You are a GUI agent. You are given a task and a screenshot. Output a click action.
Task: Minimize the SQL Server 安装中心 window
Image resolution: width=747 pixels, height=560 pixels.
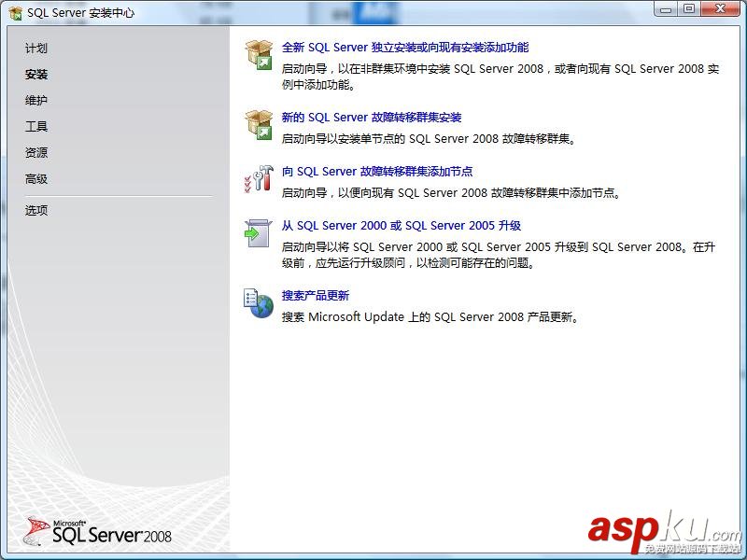[666, 9]
